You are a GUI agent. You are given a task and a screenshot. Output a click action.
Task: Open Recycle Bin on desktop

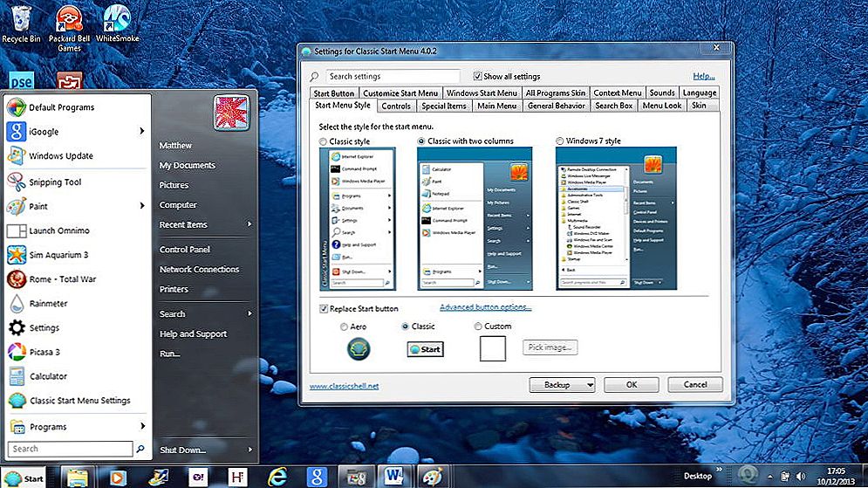[x=21, y=24]
